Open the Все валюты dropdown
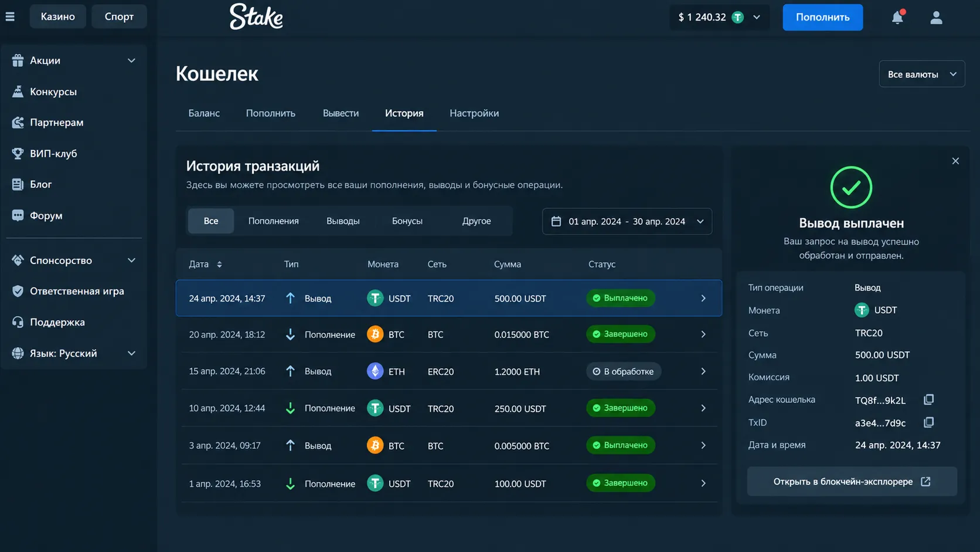 point(921,74)
